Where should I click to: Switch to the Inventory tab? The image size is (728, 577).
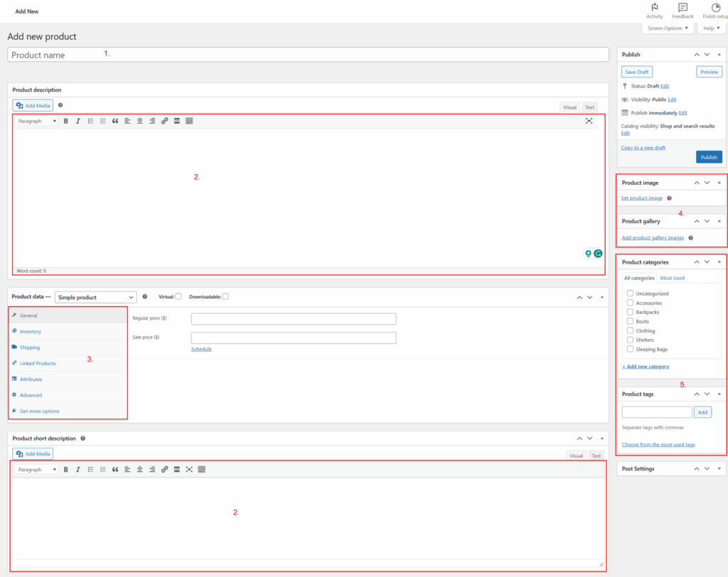(31, 332)
